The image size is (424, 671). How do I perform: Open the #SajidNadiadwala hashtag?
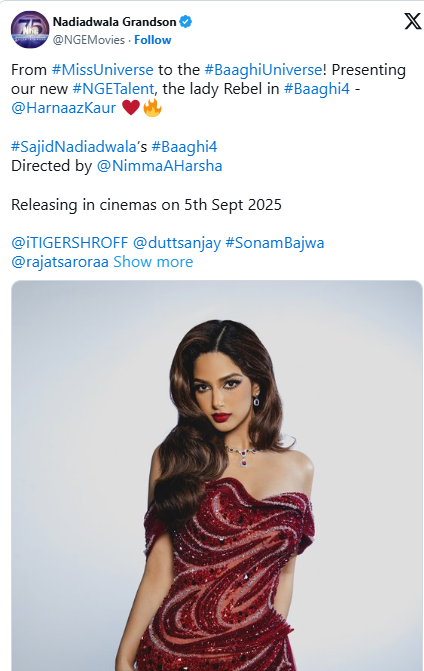[x=74, y=147]
